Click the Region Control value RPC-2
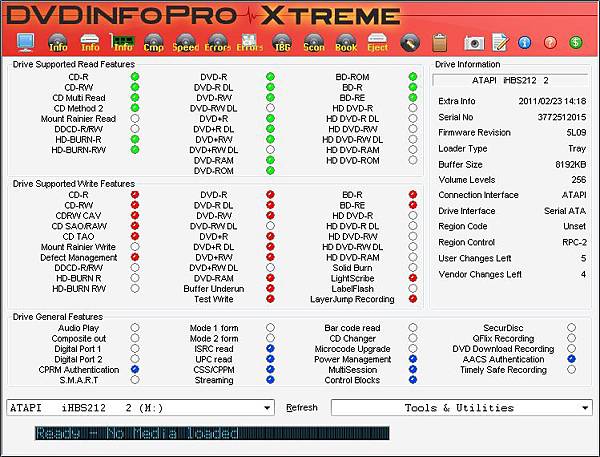The height and width of the screenshot is (457, 600). coord(574,242)
